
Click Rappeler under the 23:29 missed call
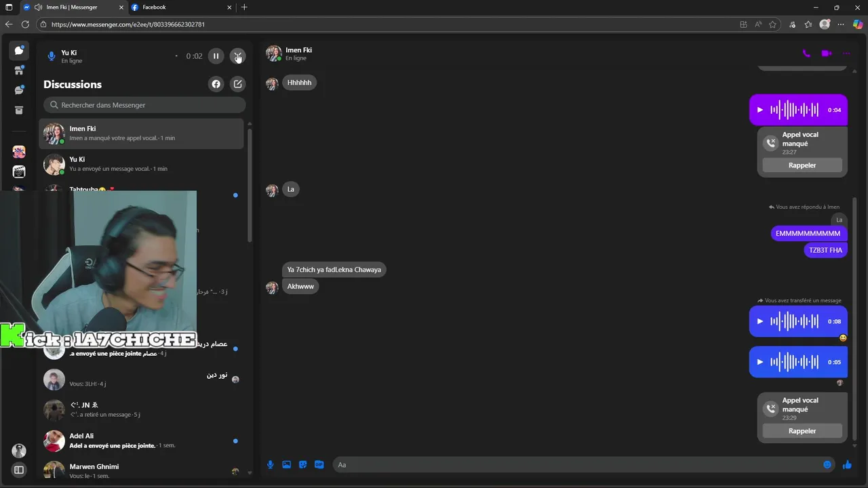coord(802,431)
